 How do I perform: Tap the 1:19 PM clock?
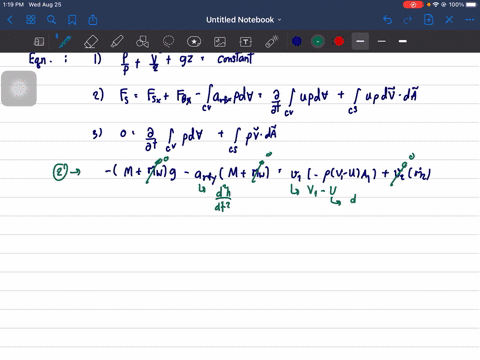click(x=13, y=5)
